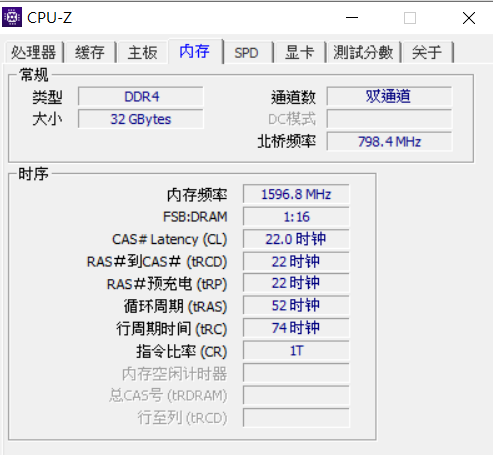Click the 52 时钟 tRAS value
This screenshot has width=493, height=455.
click(x=296, y=306)
